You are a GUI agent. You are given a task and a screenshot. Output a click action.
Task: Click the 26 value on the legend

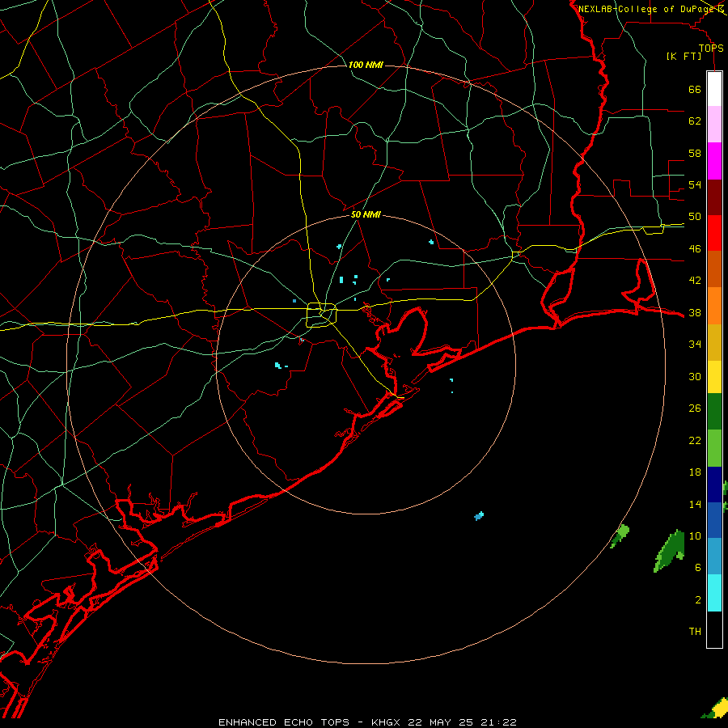(695, 408)
